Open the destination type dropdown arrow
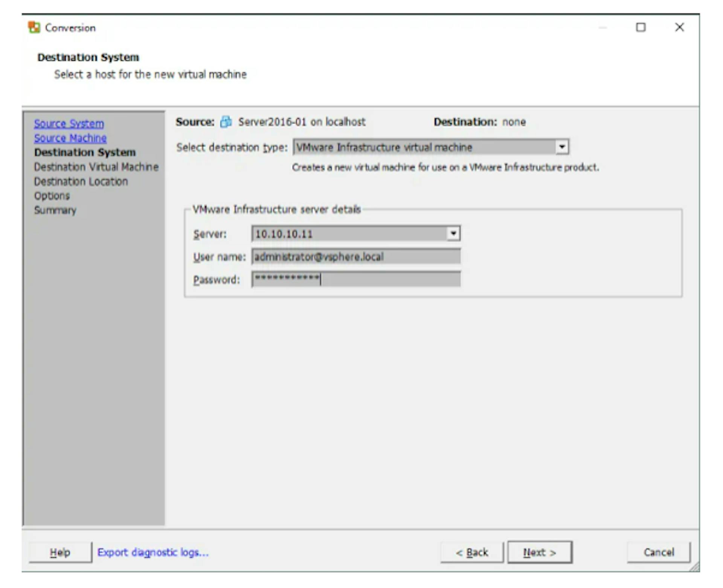The height and width of the screenshot is (588, 723). click(x=562, y=147)
